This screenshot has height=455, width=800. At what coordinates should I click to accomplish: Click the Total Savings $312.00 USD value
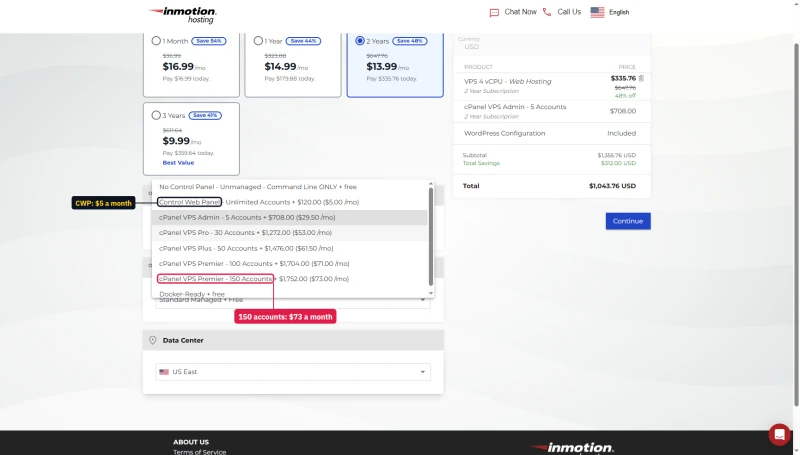pyautogui.click(x=618, y=163)
